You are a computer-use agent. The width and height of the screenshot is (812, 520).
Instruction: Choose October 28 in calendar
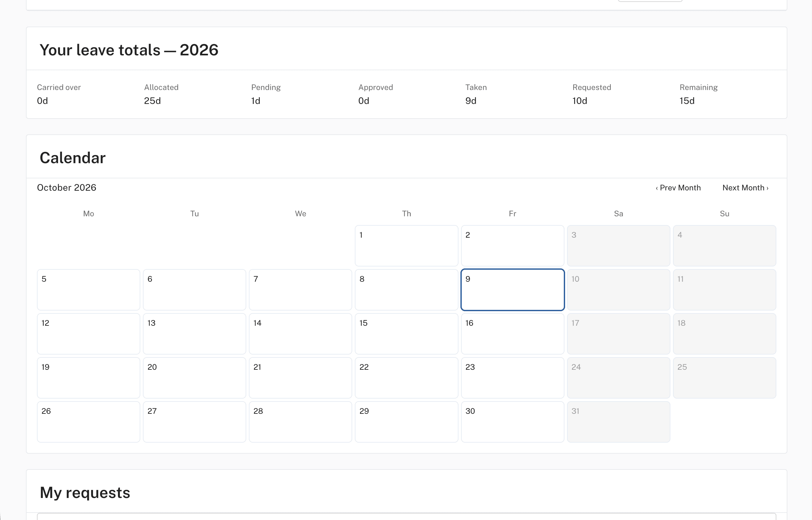[300, 422]
